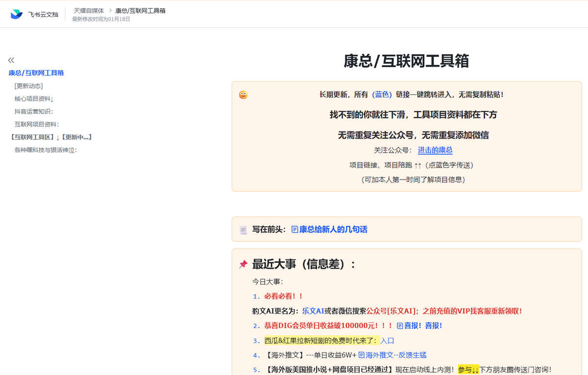Jump to 【互联网工具区】 outline heading
The width and height of the screenshot is (588, 375).
(x=51, y=137)
